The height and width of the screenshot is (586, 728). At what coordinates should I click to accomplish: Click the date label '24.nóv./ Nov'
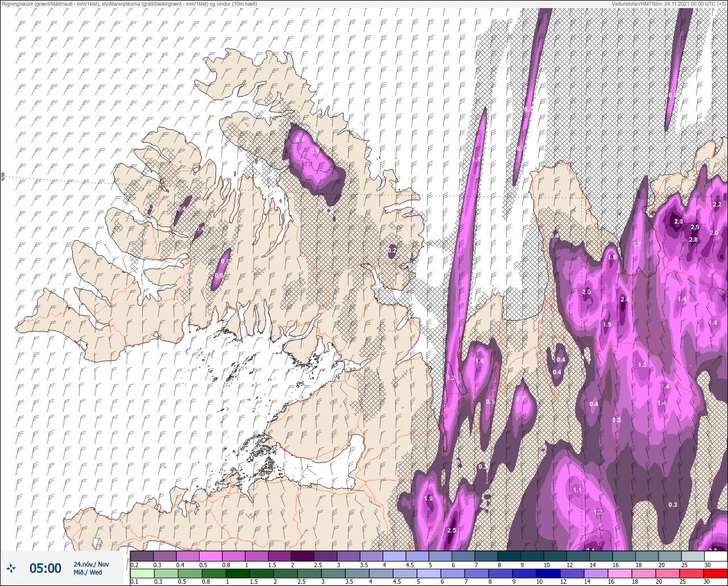91,564
